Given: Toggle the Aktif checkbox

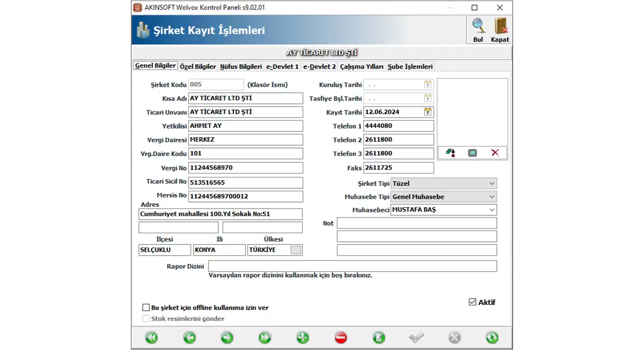Looking at the screenshot, I should (472, 302).
